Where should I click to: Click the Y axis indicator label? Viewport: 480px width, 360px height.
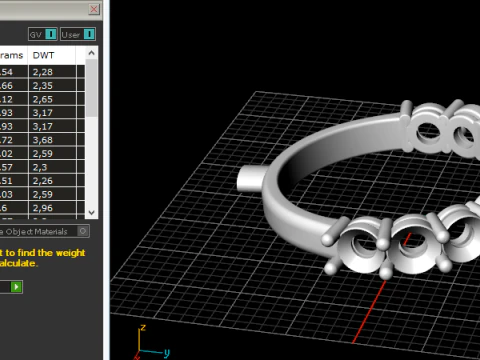point(167,353)
